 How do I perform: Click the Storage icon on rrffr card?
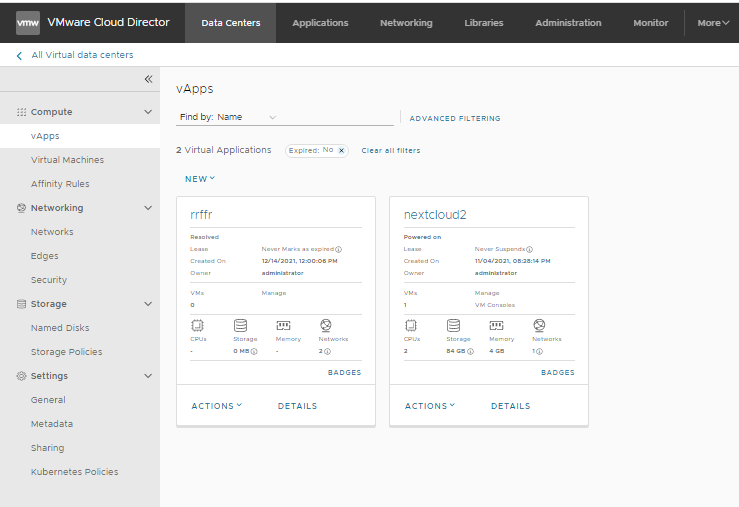click(240, 326)
